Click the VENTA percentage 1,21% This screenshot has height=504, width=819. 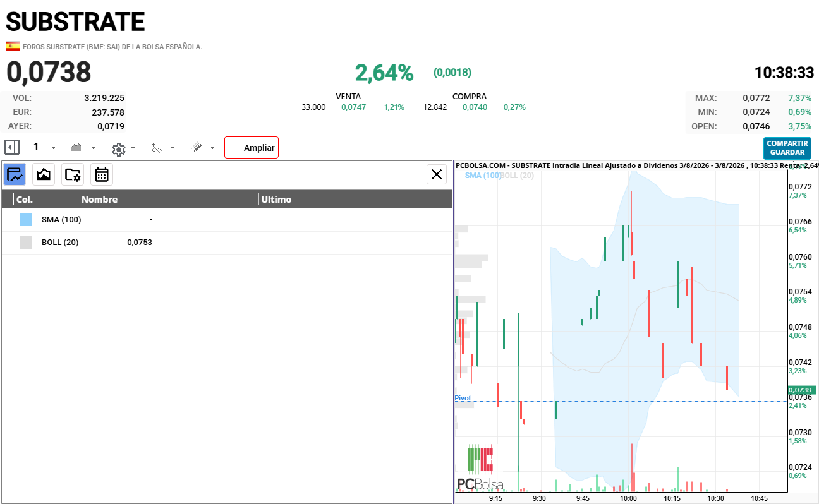click(394, 107)
